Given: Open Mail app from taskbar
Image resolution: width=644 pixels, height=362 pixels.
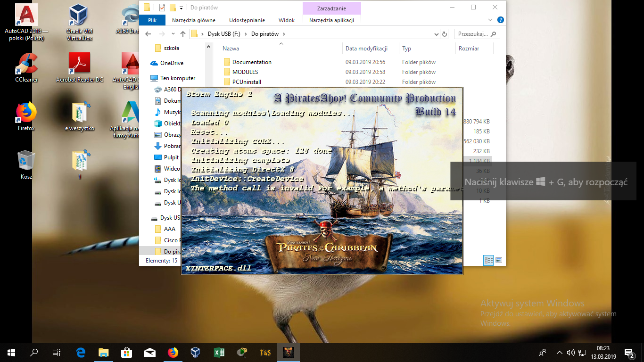Looking at the screenshot, I should (x=149, y=352).
